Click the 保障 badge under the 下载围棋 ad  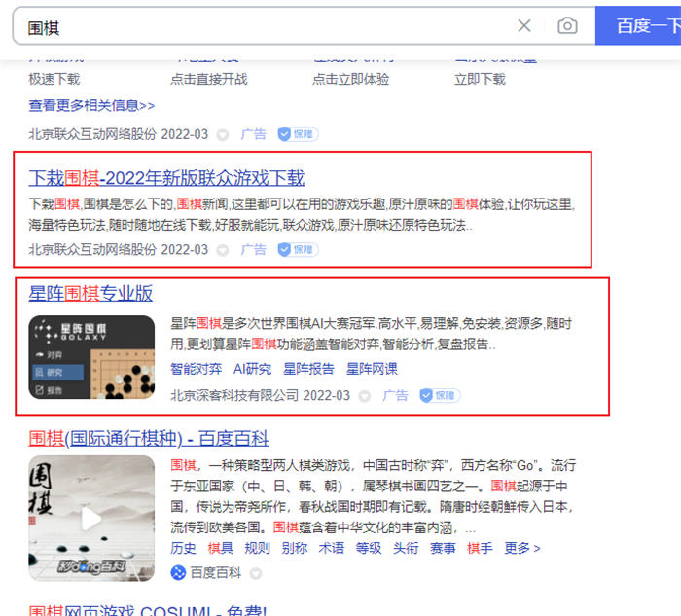pyautogui.click(x=299, y=250)
